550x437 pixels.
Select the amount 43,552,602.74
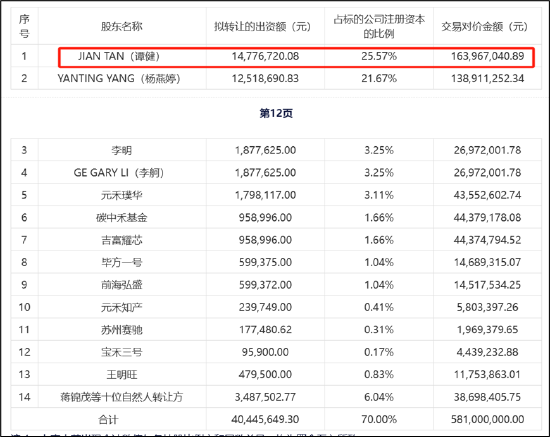(487, 195)
